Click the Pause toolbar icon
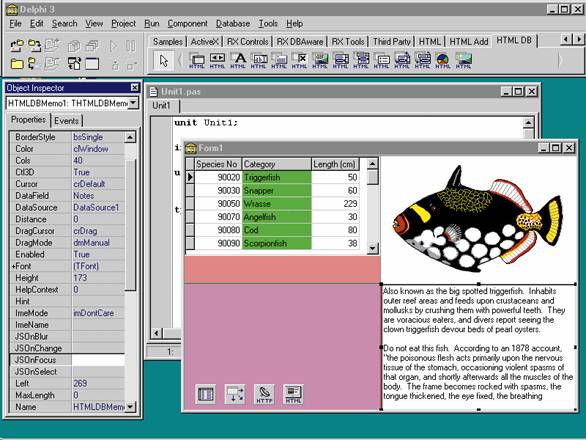The width and height of the screenshot is (586, 440). (130, 46)
